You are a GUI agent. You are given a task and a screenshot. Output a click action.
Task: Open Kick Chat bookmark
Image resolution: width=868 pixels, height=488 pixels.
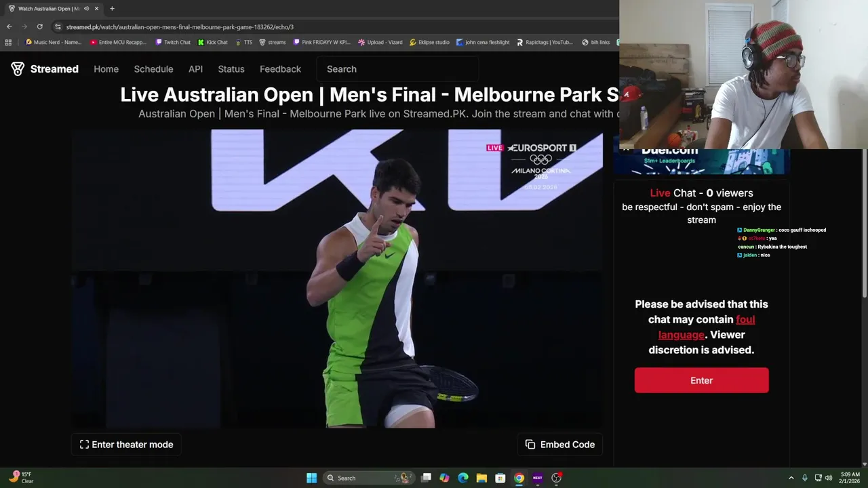[x=213, y=42]
